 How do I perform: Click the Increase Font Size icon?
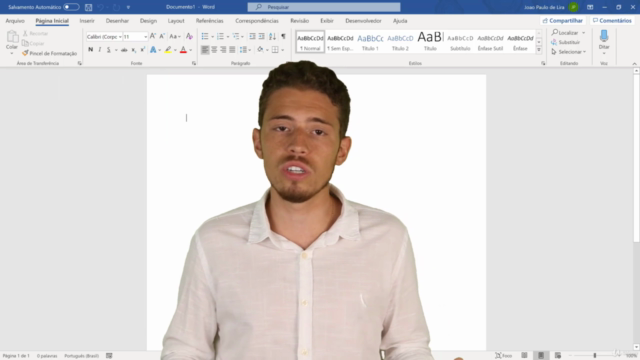[x=153, y=36]
